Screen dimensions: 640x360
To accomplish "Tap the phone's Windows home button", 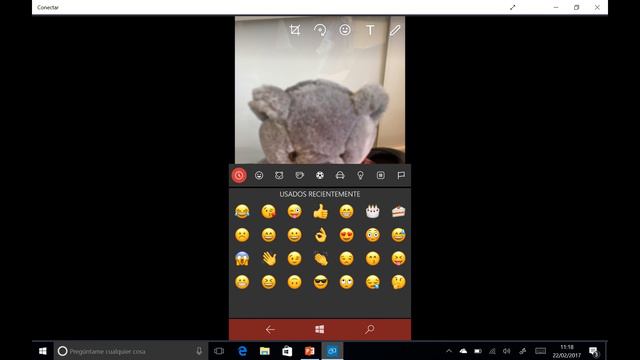I will [x=320, y=329].
